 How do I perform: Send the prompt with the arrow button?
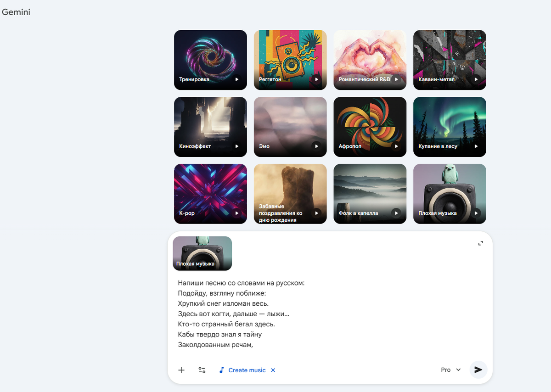[478, 370]
